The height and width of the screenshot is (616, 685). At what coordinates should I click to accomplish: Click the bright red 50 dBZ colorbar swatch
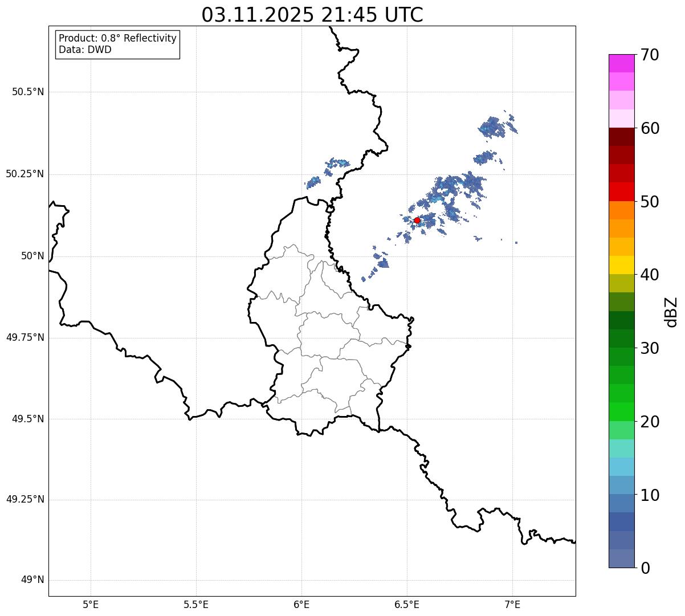click(x=622, y=191)
